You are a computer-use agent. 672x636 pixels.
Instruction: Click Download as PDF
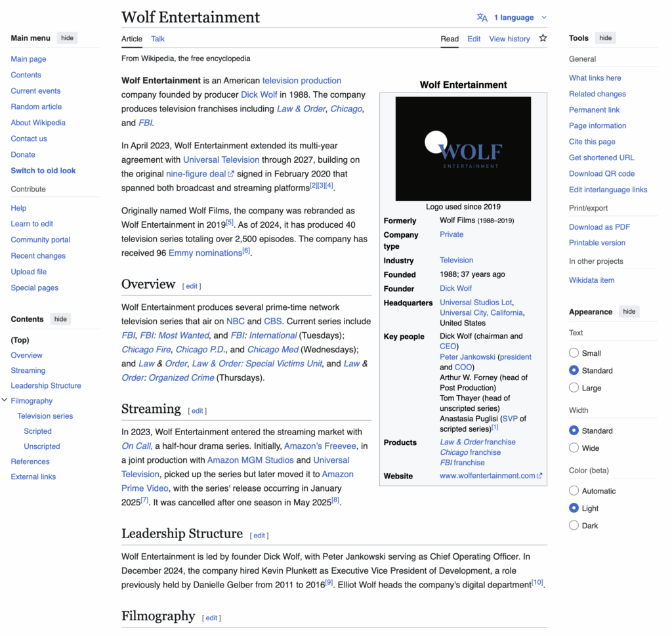click(x=599, y=227)
